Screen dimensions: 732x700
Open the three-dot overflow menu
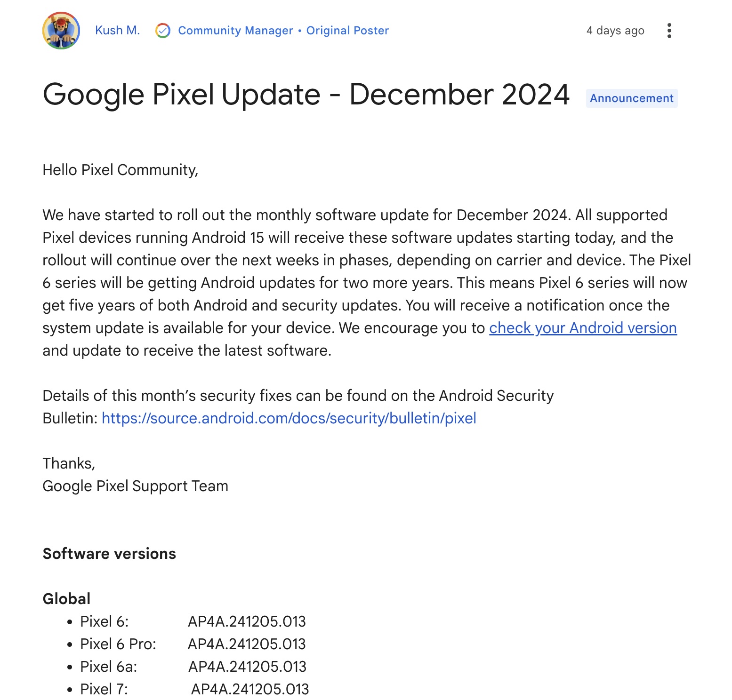(x=670, y=30)
